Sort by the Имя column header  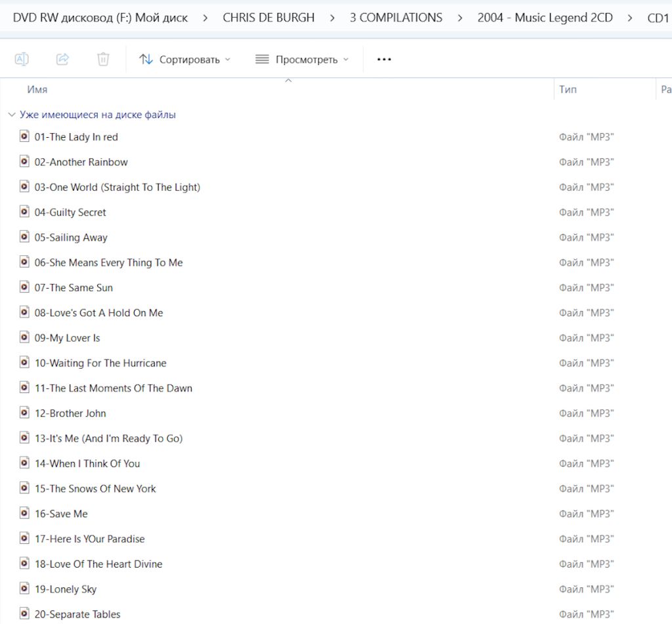[37, 90]
